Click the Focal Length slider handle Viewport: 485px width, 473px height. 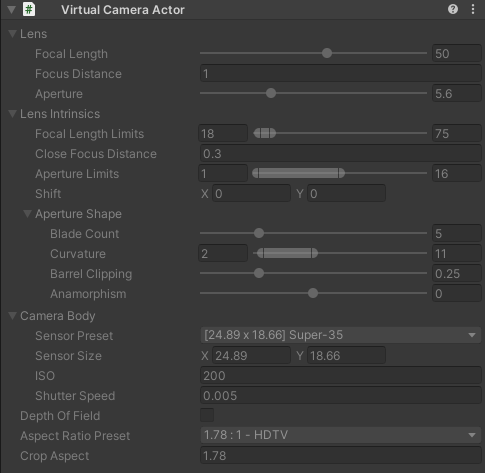(x=327, y=53)
